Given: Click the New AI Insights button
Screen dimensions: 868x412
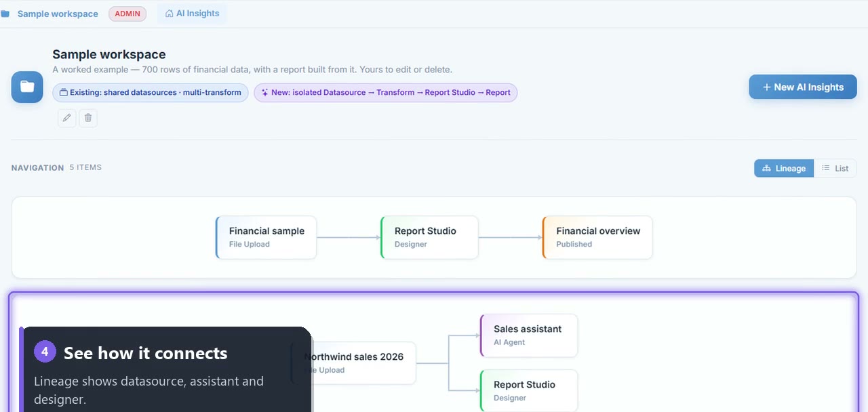Looking at the screenshot, I should point(803,87).
